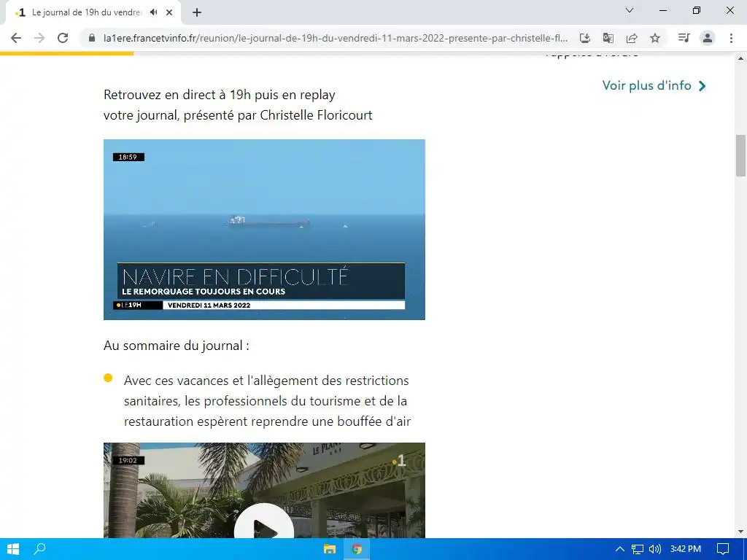This screenshot has height=560, width=747.
Task: View site security padlock info
Action: coord(92,38)
